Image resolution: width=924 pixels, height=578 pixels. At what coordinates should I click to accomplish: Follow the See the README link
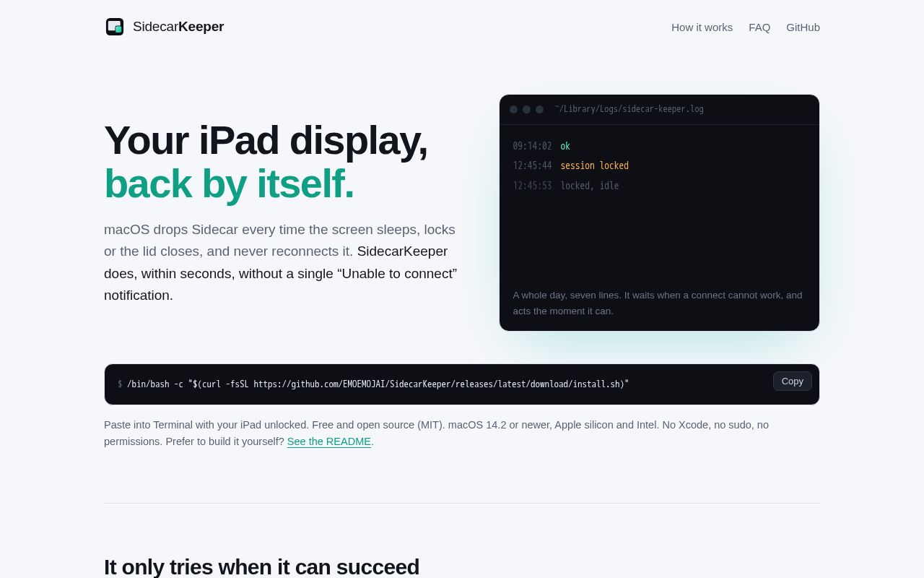pos(328,441)
